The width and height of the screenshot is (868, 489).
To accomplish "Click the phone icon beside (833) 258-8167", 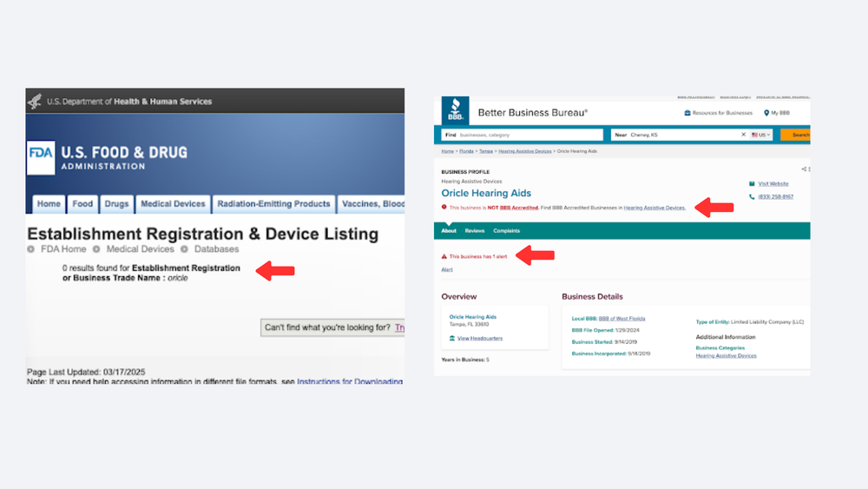I will (752, 197).
